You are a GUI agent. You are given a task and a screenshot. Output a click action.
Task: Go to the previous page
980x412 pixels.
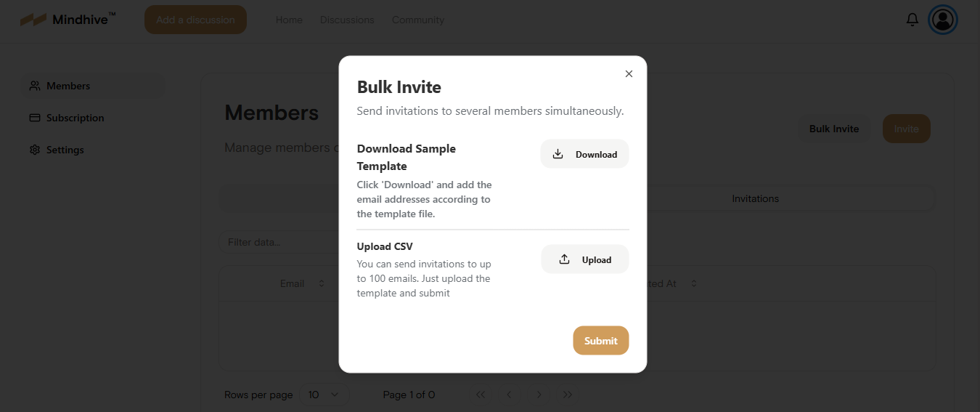tap(510, 395)
